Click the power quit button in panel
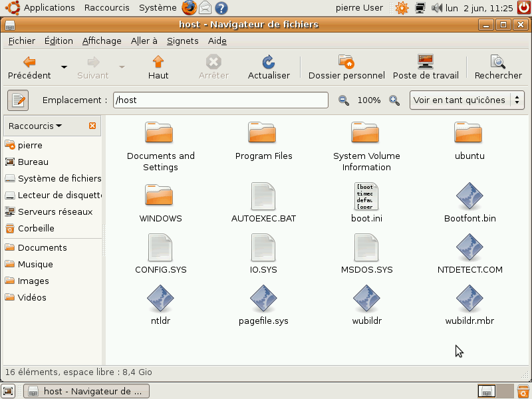532x399 pixels. coord(524,8)
